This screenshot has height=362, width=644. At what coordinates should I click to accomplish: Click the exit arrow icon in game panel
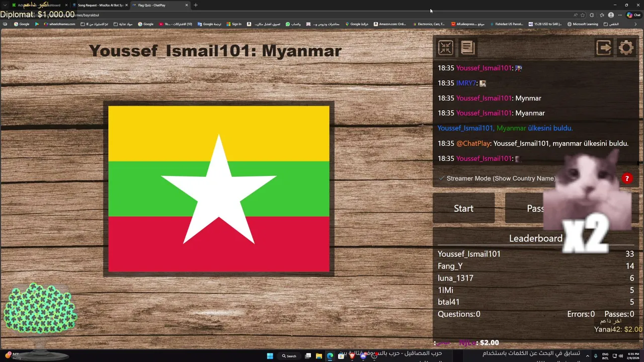pos(604,48)
